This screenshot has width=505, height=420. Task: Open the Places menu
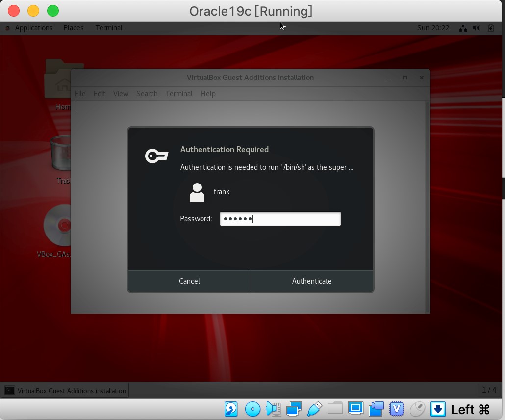74,28
